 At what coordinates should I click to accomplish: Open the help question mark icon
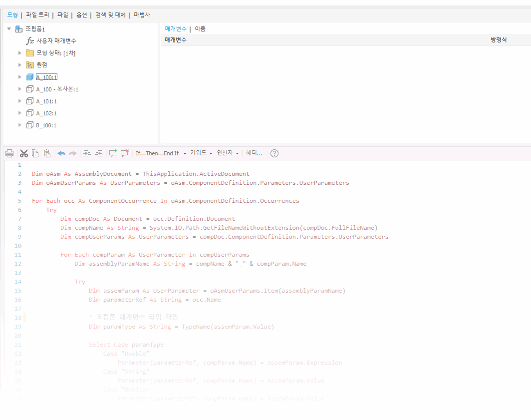click(x=274, y=153)
